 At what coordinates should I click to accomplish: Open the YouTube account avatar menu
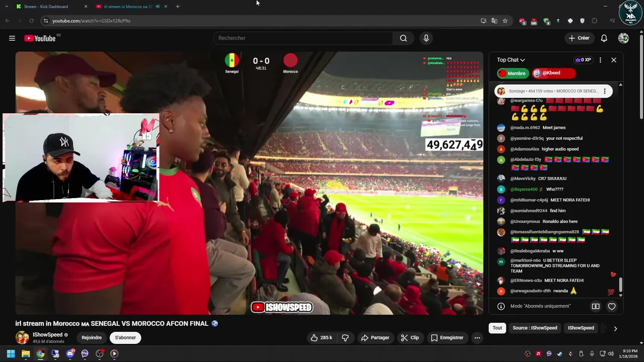[x=623, y=38]
